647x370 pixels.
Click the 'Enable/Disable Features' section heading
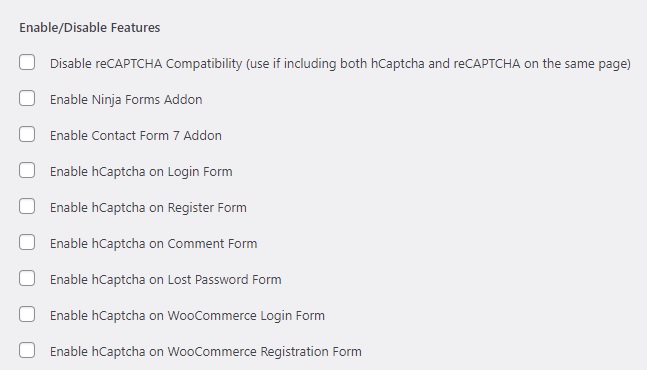tap(90, 28)
